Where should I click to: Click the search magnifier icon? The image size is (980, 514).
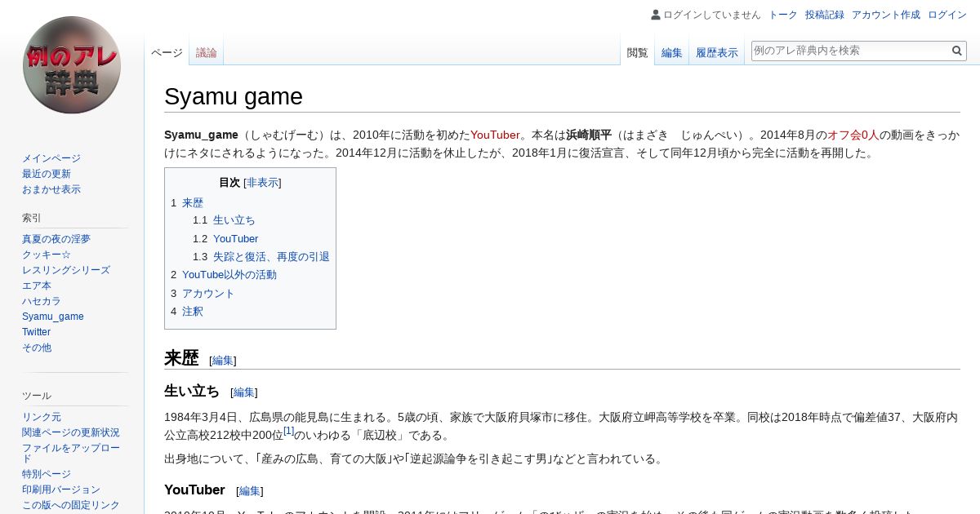(x=957, y=51)
